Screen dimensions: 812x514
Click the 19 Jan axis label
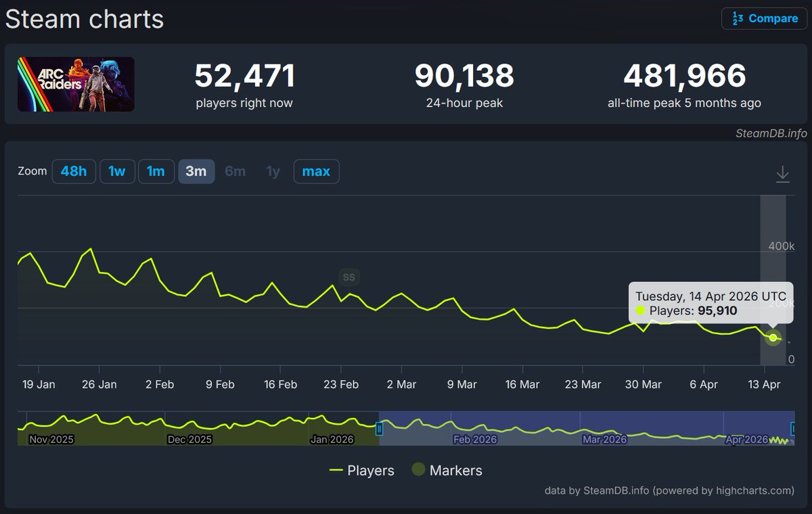(x=39, y=384)
